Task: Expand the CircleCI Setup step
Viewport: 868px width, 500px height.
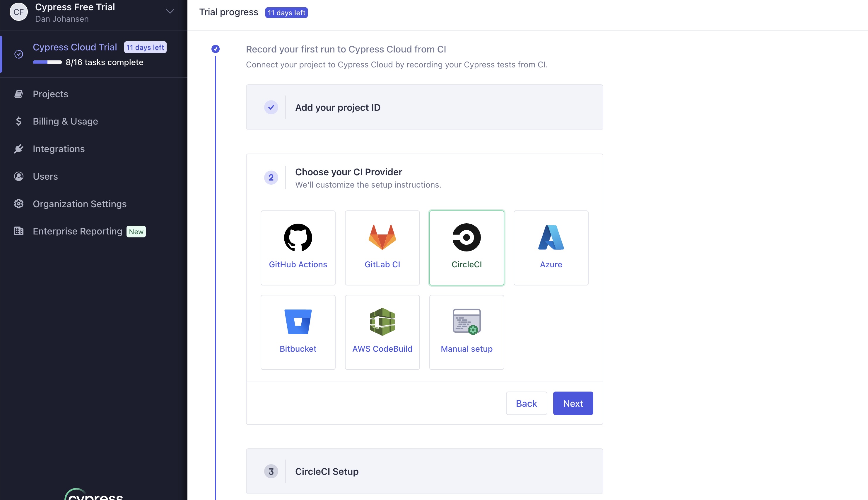Action: (x=424, y=471)
